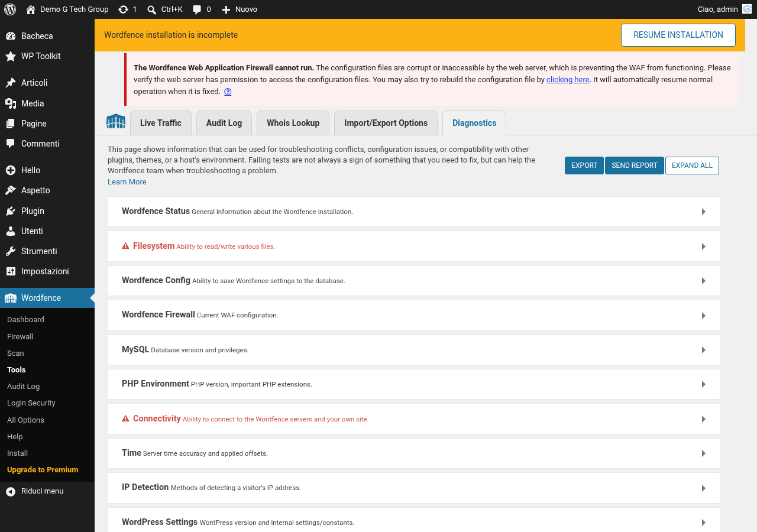Screen dimensions: 757x532
Task: Open the Hello plus-circle icon
Action: (11, 170)
